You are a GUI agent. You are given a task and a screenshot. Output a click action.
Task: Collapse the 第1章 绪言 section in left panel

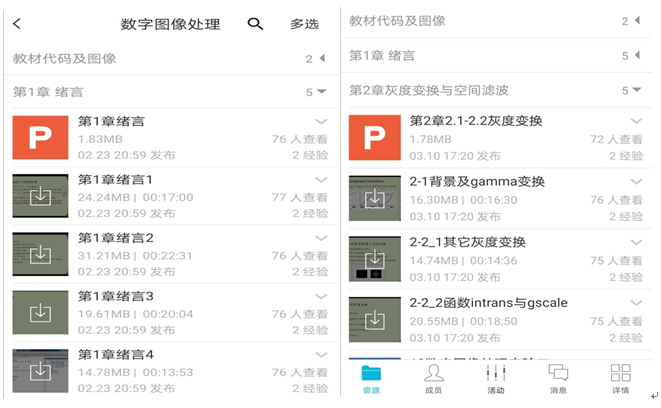click(321, 92)
